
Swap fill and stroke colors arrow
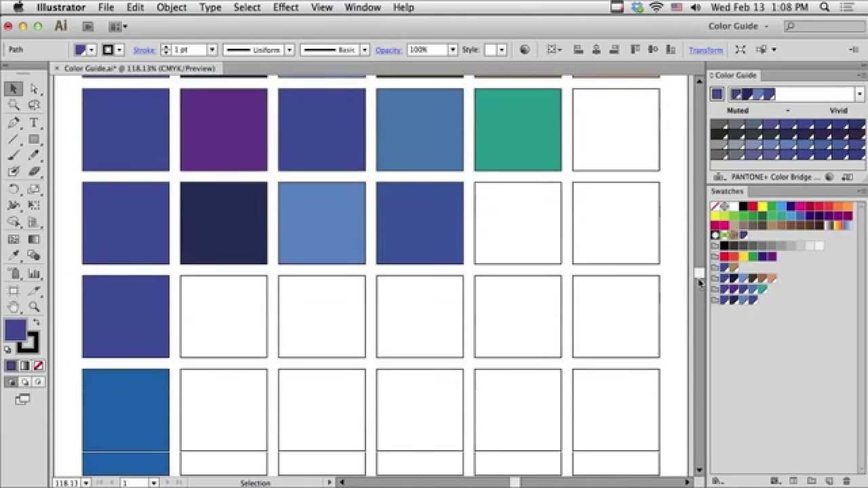click(36, 323)
